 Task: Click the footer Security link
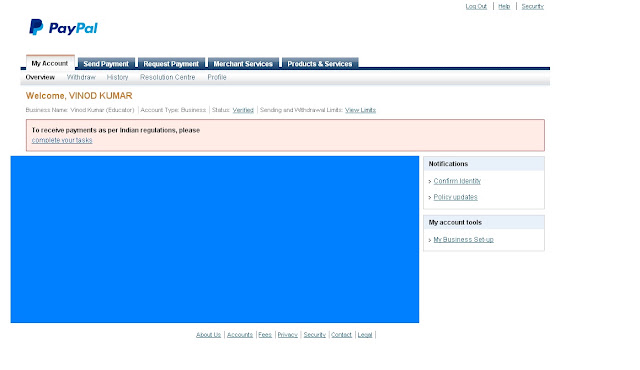point(315,335)
